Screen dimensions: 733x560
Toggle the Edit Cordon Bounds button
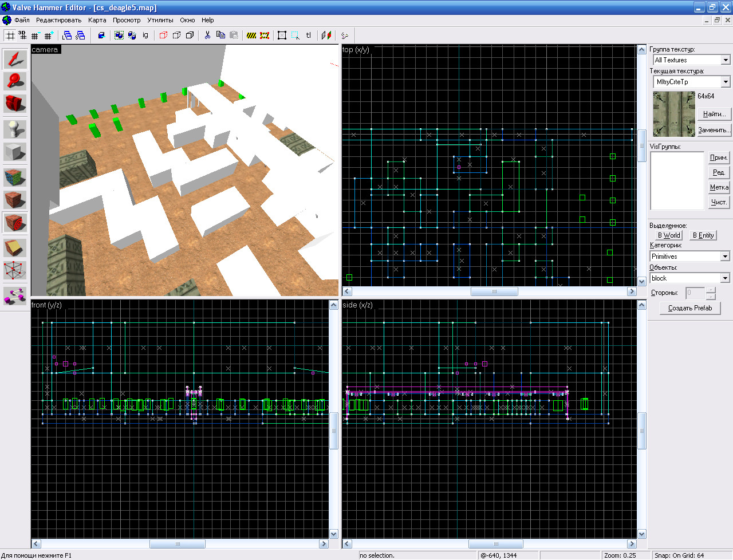(x=265, y=36)
